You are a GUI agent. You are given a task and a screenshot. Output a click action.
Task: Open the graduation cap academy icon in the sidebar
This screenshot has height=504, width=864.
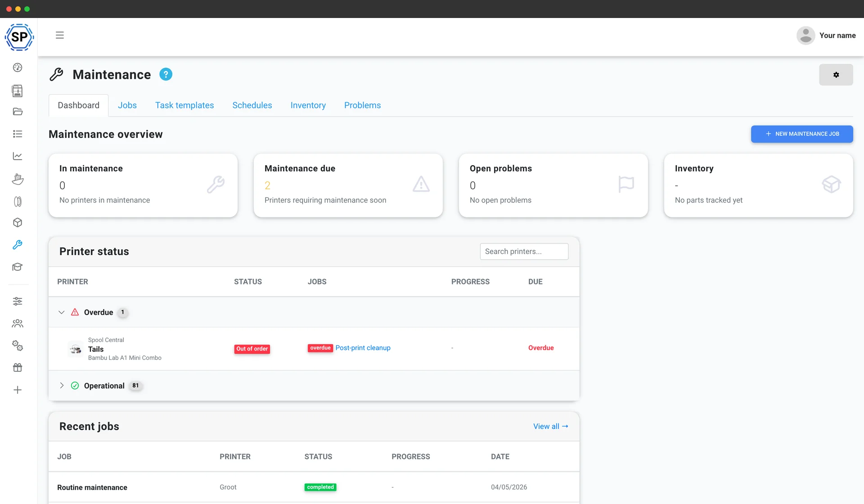[18, 267]
